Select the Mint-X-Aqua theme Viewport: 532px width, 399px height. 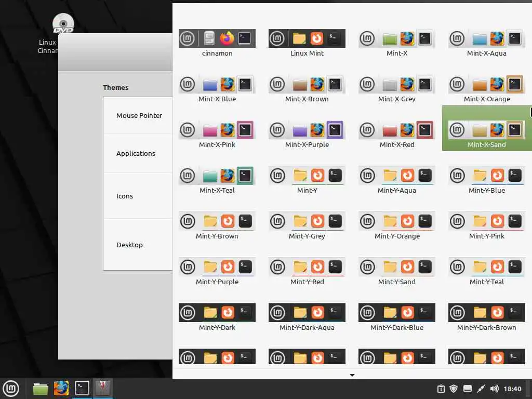tap(486, 43)
